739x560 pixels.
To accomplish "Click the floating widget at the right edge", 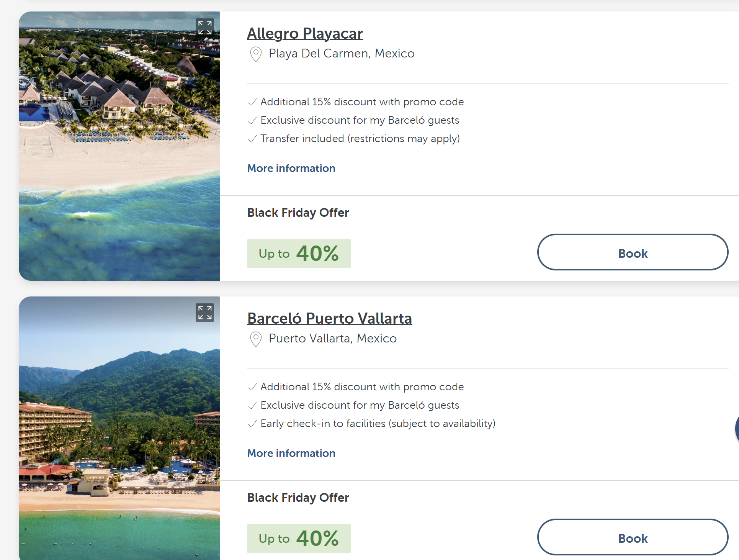I will [737, 429].
